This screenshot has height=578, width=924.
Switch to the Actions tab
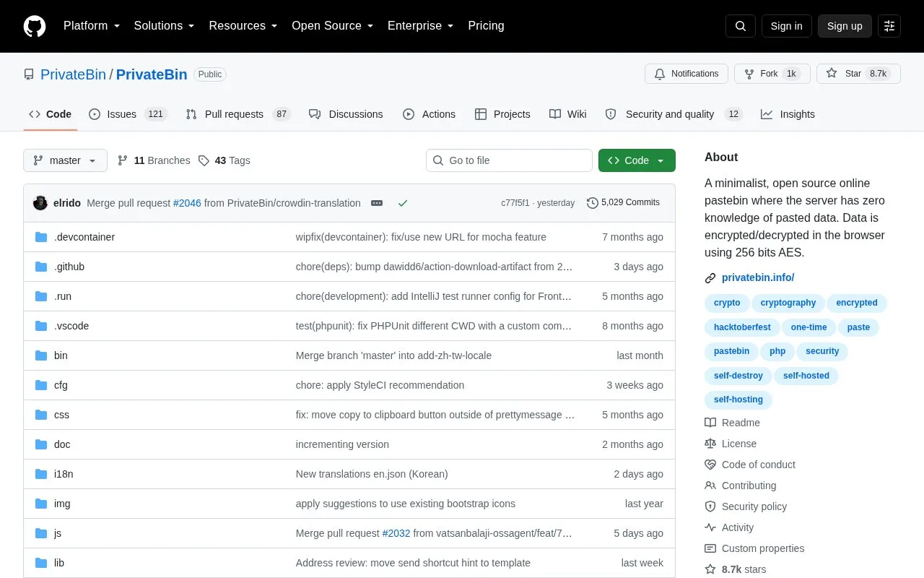(x=429, y=114)
